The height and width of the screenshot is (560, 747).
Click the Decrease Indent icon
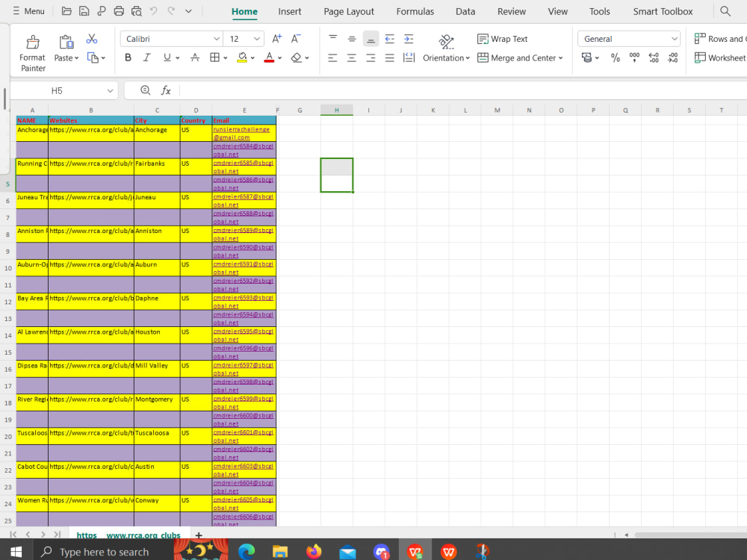tap(390, 39)
